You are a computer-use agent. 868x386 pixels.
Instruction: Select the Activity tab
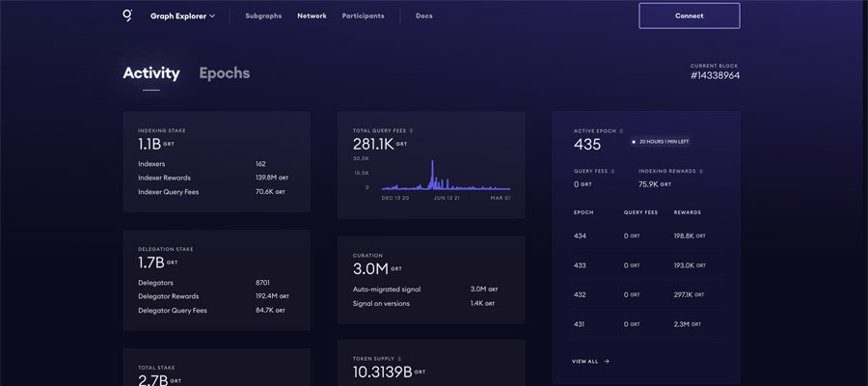[x=151, y=73]
